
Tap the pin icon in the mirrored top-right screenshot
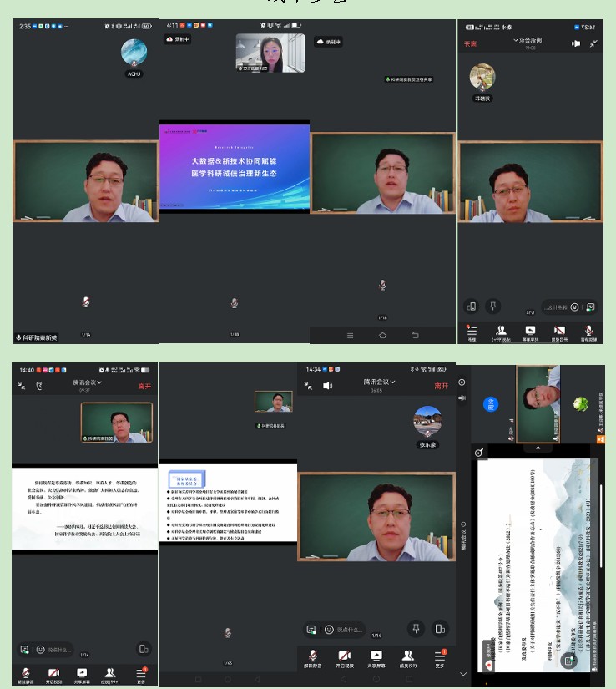(x=492, y=306)
